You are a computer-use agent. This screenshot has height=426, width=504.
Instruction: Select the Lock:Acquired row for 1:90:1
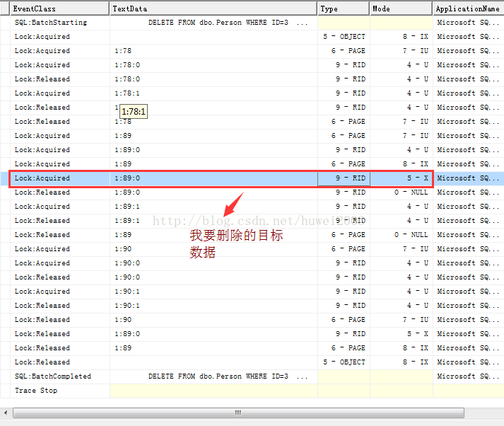pos(252,292)
